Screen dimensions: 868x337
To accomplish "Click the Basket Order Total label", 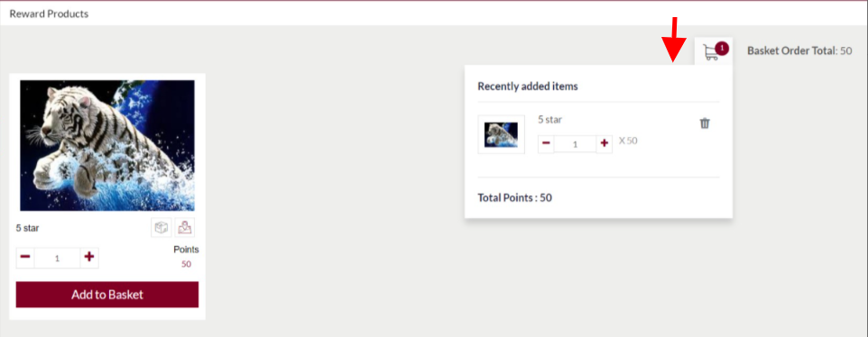I will 792,50.
